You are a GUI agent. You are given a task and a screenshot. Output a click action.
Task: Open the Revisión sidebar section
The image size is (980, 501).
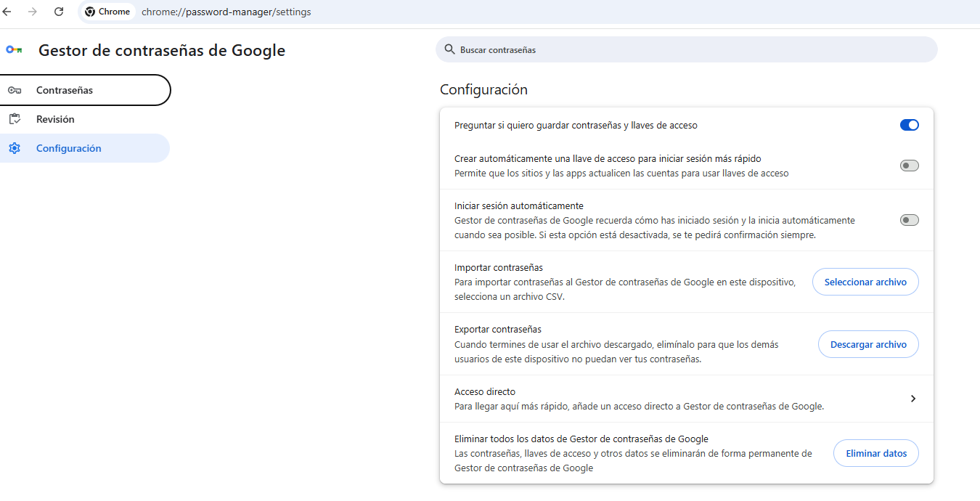coord(85,119)
